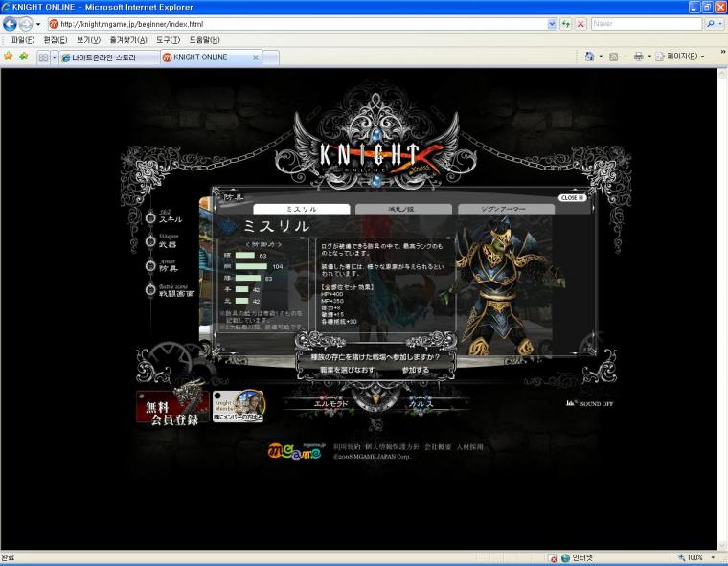Click the Home page icon in toolbar

(589, 57)
